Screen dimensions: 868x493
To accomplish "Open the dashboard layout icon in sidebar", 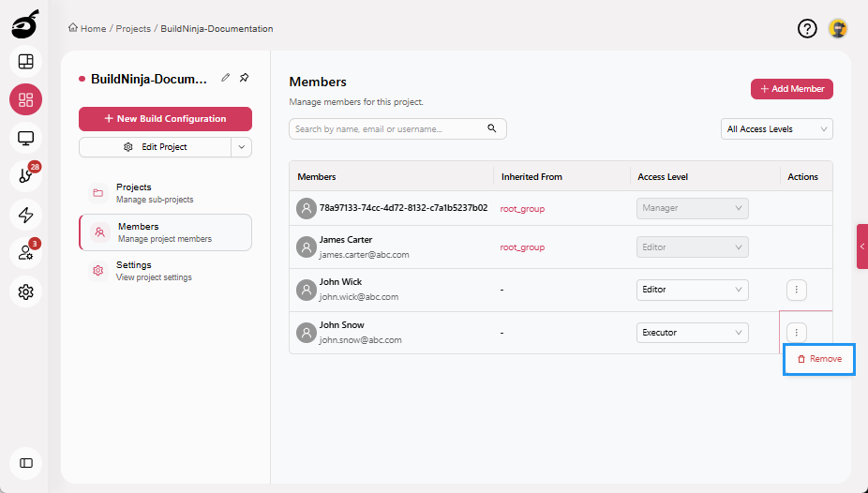I will coord(25,62).
